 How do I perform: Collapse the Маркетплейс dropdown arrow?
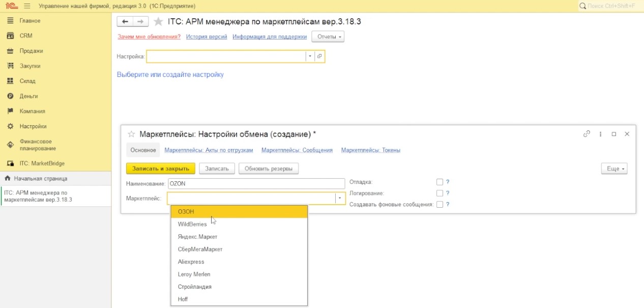pos(340,198)
